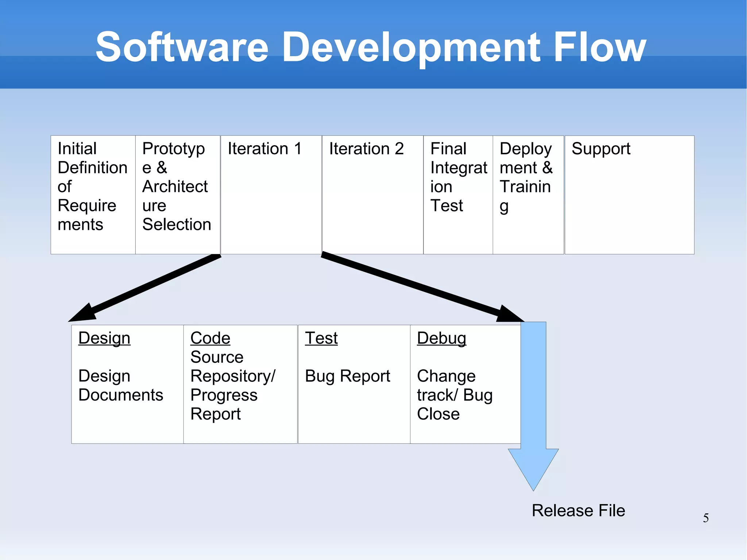Click the underlined Design heading
The image size is (747, 560).
coord(104,338)
